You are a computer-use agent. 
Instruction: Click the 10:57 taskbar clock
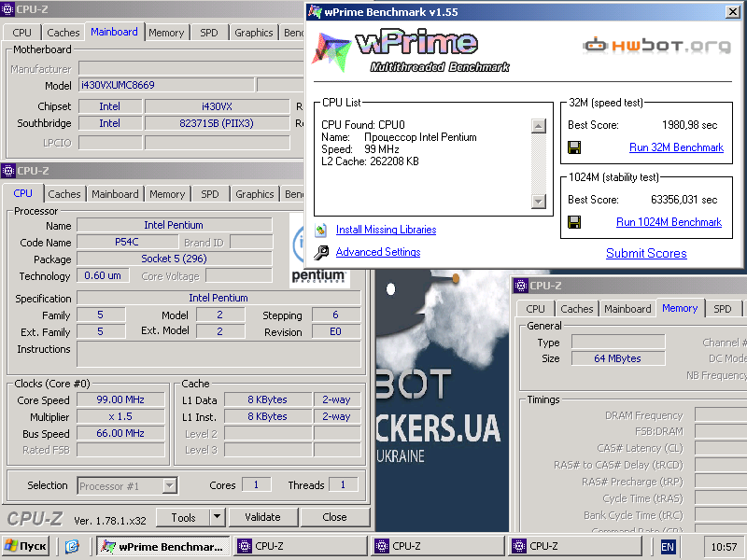pos(724,547)
